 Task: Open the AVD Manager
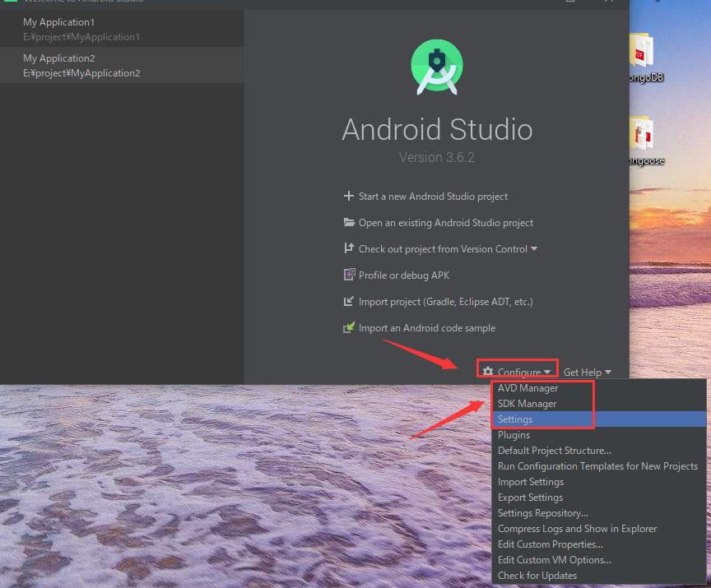point(527,387)
